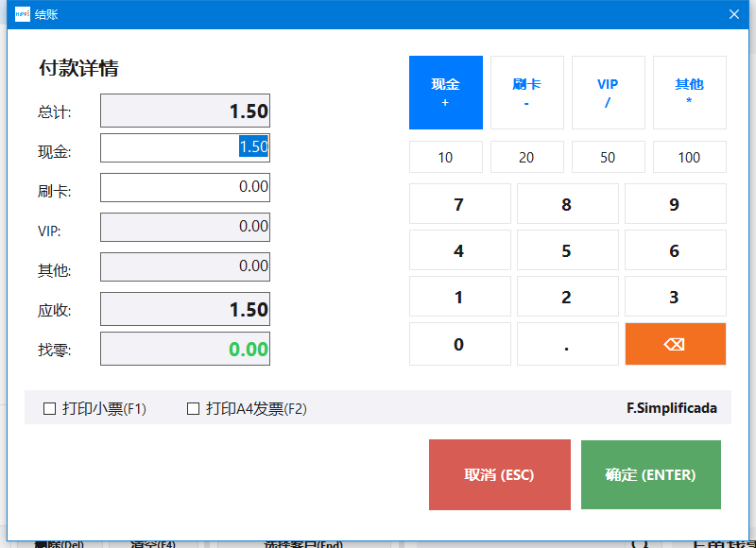Click keypad digit 5
This screenshot has height=548, width=756.
coord(568,250)
